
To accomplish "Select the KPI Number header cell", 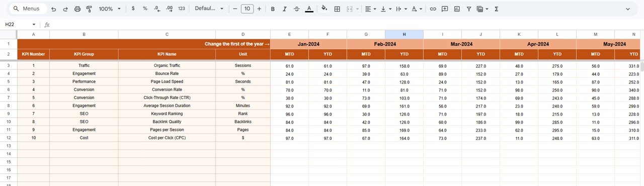I will pos(34,54).
